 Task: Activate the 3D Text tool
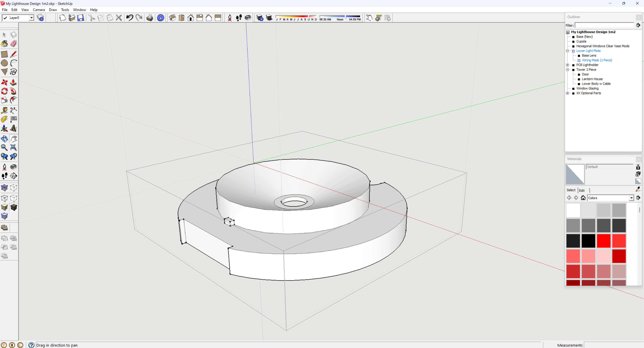pyautogui.click(x=13, y=128)
